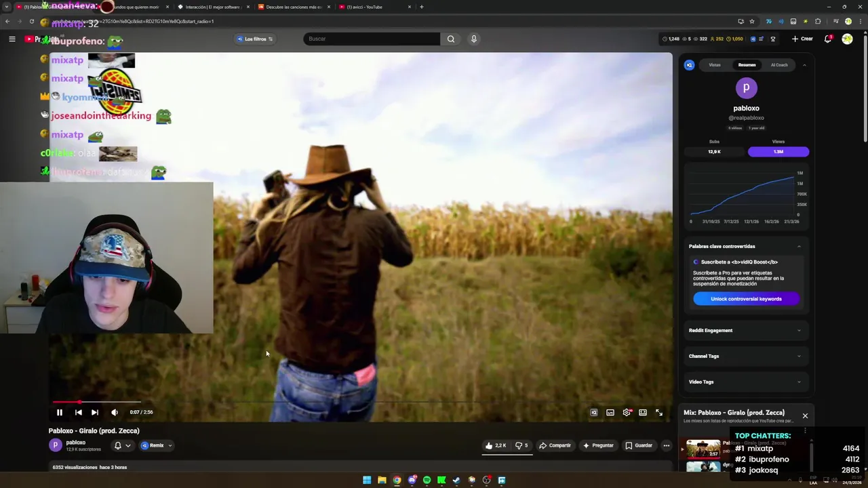The image size is (868, 488).
Task: Switch to the Vistas tab in vidIQ panel
Action: tap(715, 65)
